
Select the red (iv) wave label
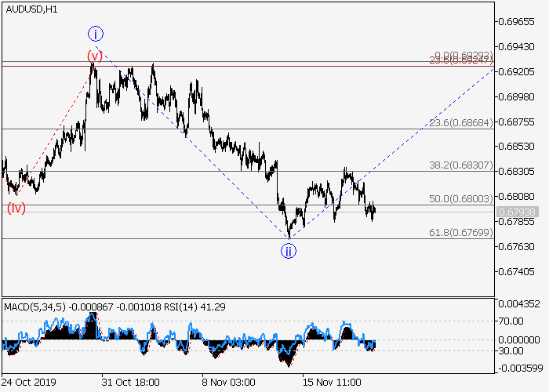(x=16, y=208)
